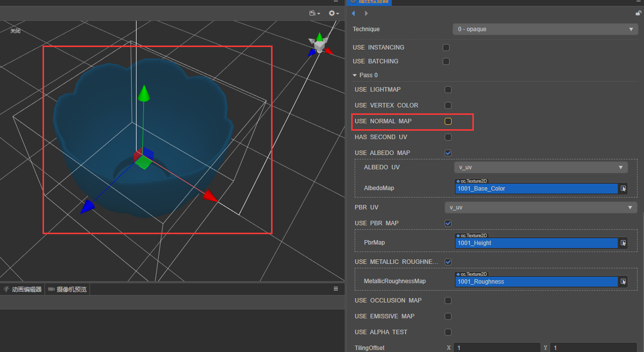Screen dimensions: 644x352
Task: Enable USE BATCHING checkbox
Action: [x=446, y=61]
